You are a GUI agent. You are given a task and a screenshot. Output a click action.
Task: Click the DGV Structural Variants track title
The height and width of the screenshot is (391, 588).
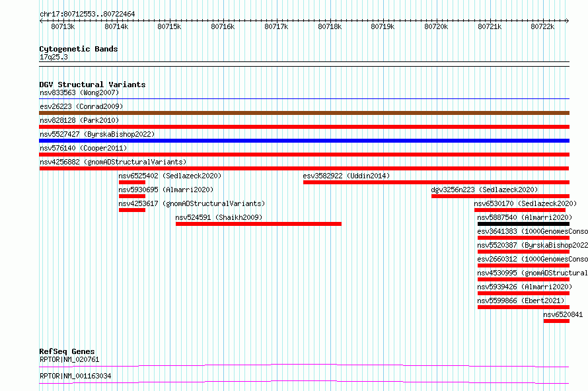[x=92, y=85]
